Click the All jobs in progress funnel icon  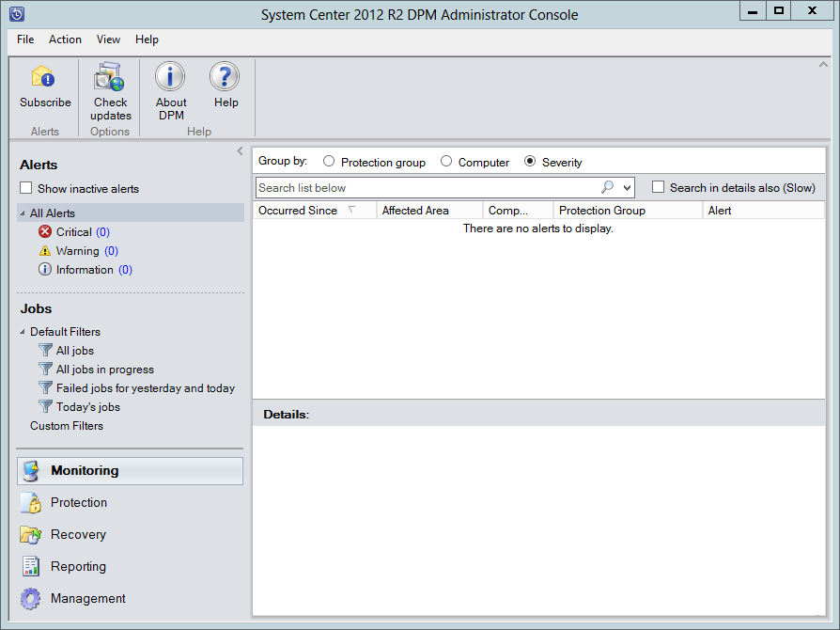(x=45, y=369)
